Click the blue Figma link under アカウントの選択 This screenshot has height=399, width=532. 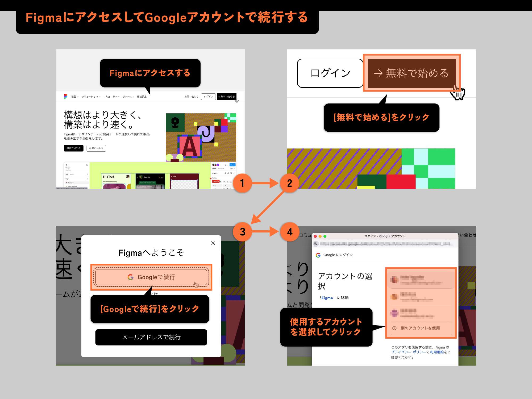coord(327,298)
